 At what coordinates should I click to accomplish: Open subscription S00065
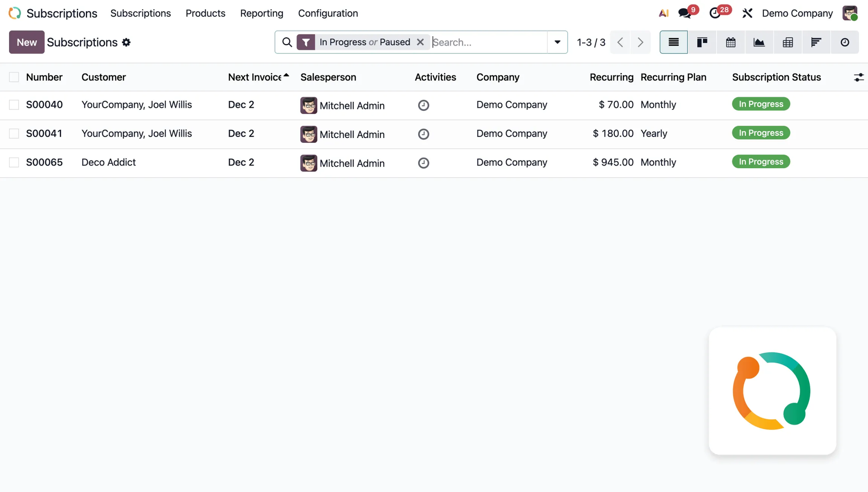(44, 163)
